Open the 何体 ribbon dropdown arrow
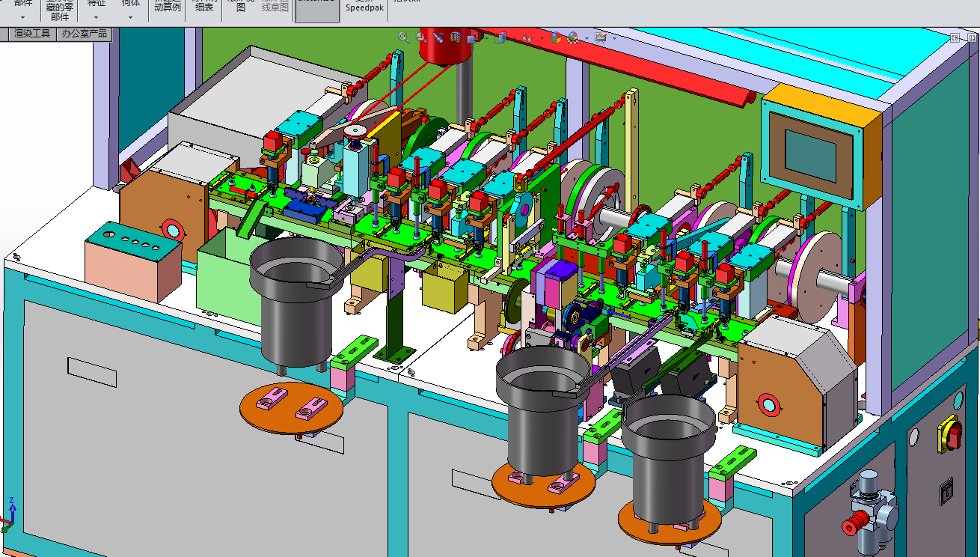 coord(131,16)
